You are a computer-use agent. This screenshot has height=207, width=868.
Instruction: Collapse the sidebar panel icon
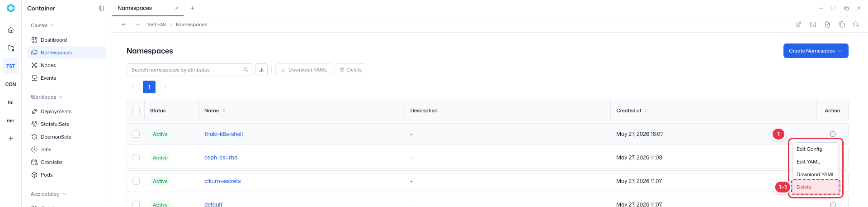(101, 8)
